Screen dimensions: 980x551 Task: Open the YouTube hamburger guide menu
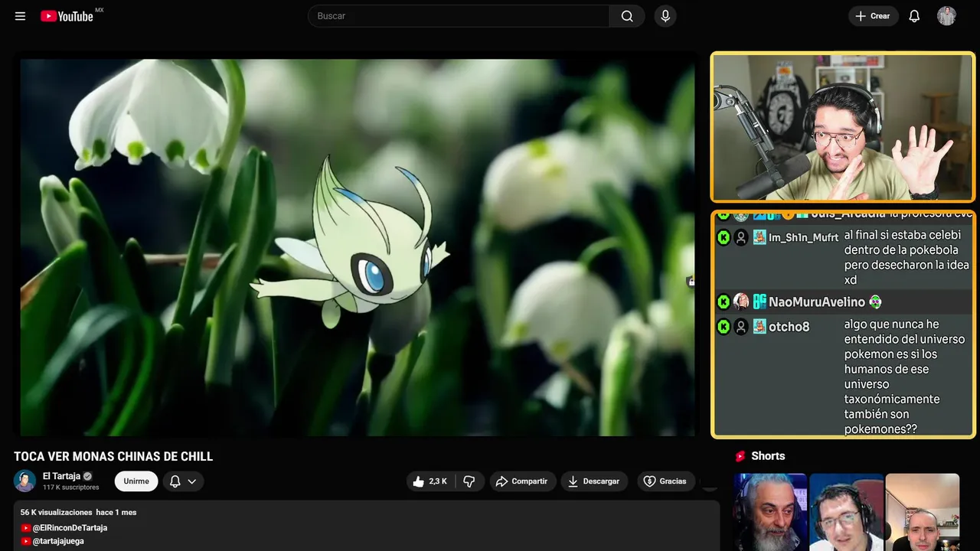pos(20,16)
